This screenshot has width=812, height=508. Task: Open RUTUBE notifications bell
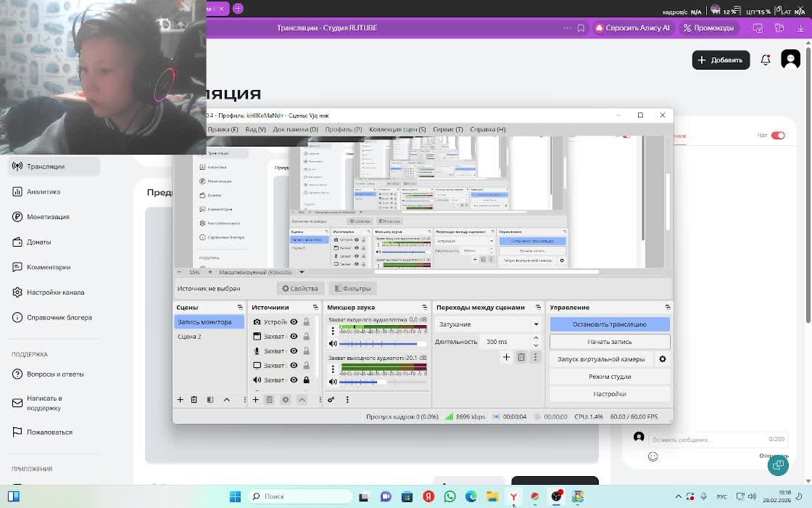point(766,60)
